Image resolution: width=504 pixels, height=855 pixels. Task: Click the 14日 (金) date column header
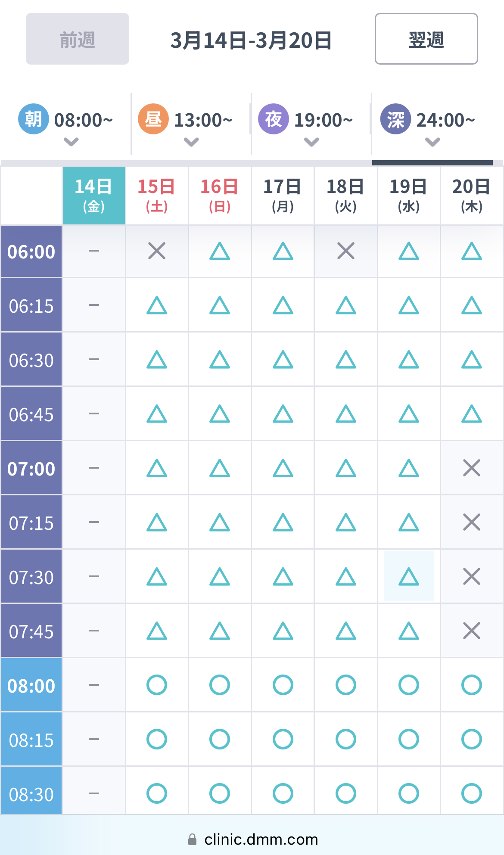pos(94,196)
